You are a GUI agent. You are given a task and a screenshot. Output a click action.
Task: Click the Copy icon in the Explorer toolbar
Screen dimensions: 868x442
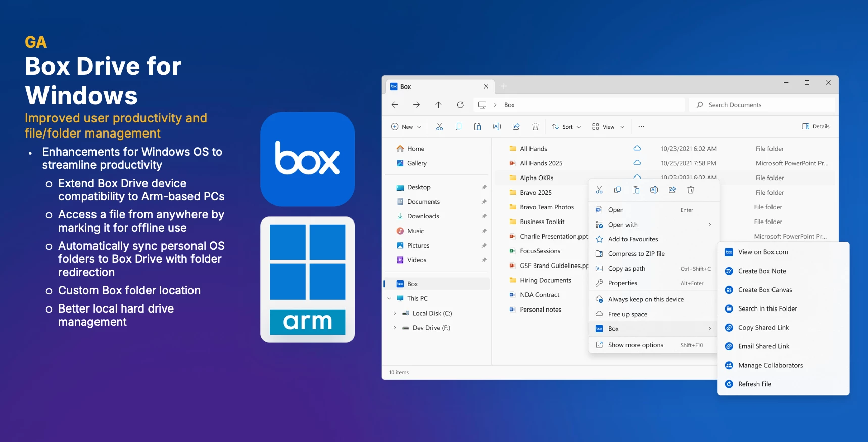coord(458,127)
